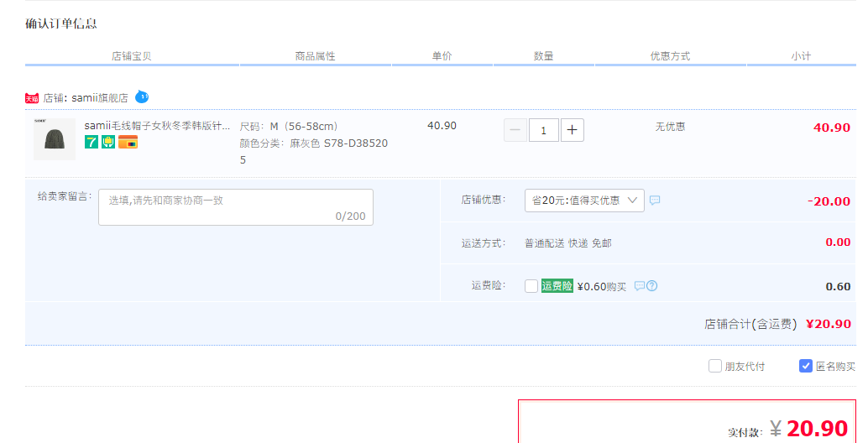This screenshot has height=443, width=868.
Task: Click the Tmall logo icon beside the store name
Action: click(32, 98)
